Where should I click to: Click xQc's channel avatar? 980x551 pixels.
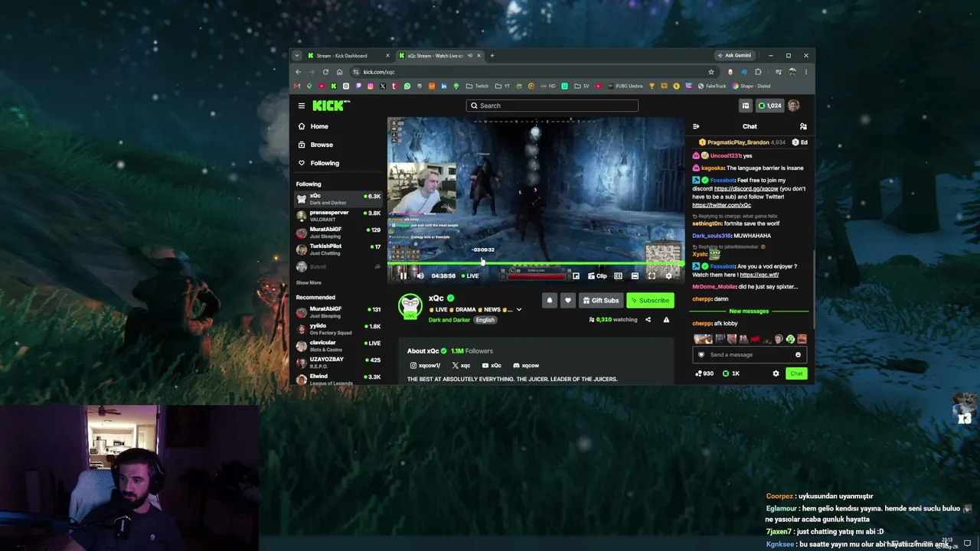(x=410, y=306)
